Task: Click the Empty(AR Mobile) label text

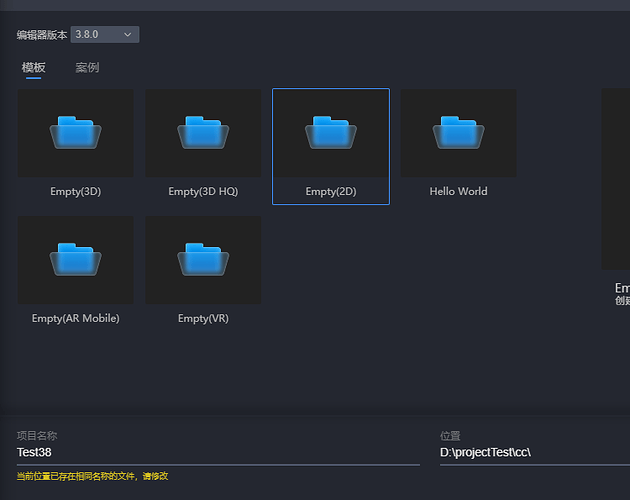Action: (76, 318)
